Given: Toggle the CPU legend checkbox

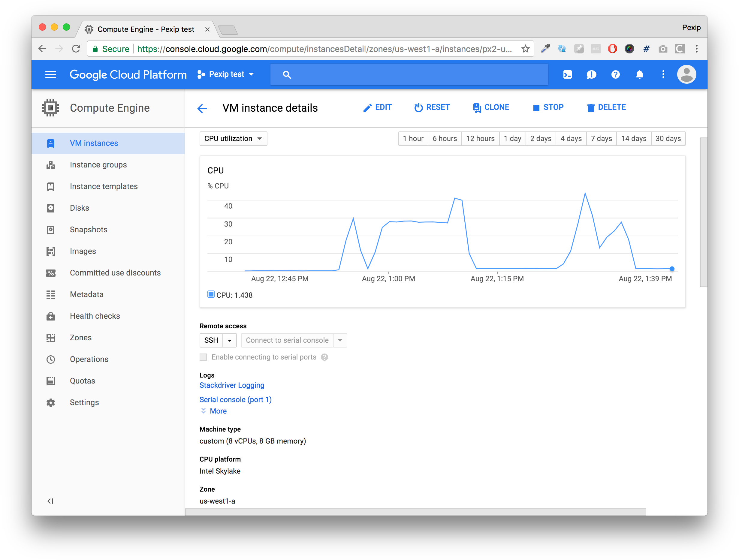Looking at the screenshot, I should [x=211, y=294].
